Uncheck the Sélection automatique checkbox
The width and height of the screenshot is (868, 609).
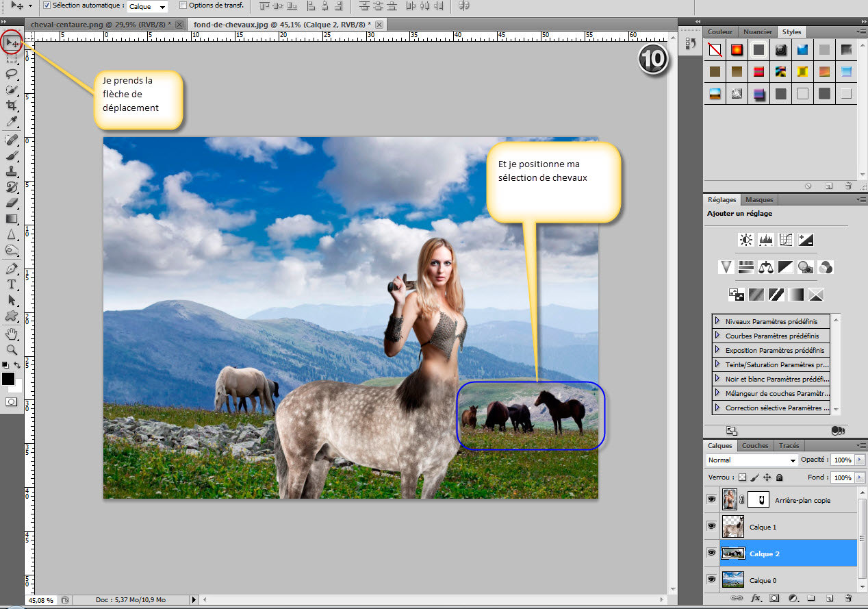tap(47, 5)
